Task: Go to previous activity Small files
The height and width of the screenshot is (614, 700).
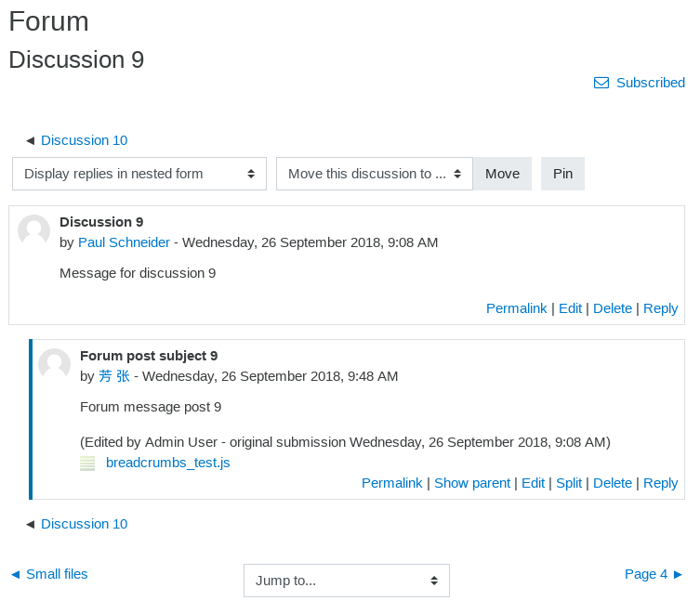Action: tap(49, 574)
